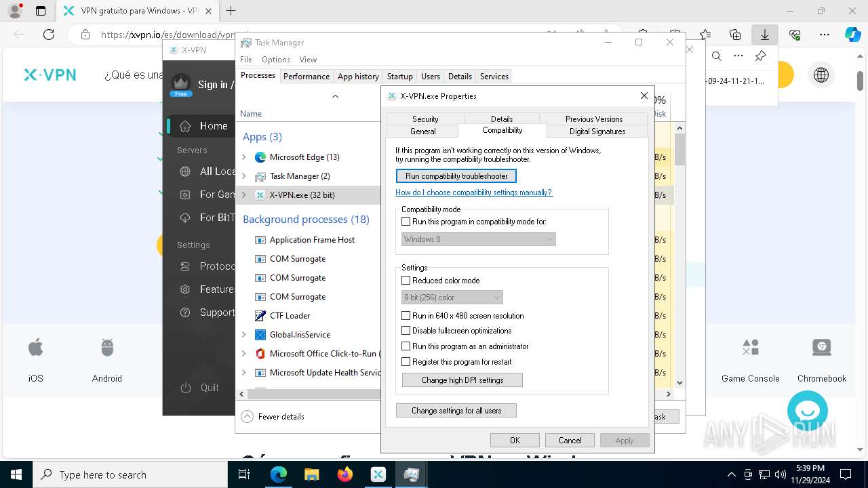Image resolution: width=868 pixels, height=488 pixels.
Task: Click the Support help icon in X-VPN
Action: [185, 312]
